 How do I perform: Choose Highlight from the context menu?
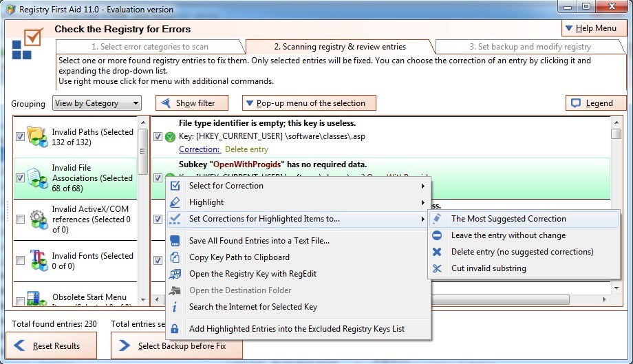click(298, 202)
